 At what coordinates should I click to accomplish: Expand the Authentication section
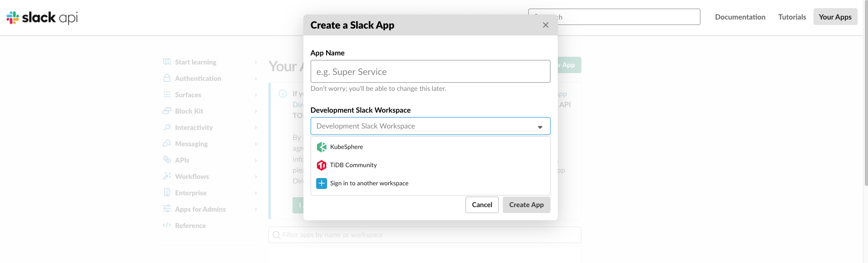click(x=256, y=79)
